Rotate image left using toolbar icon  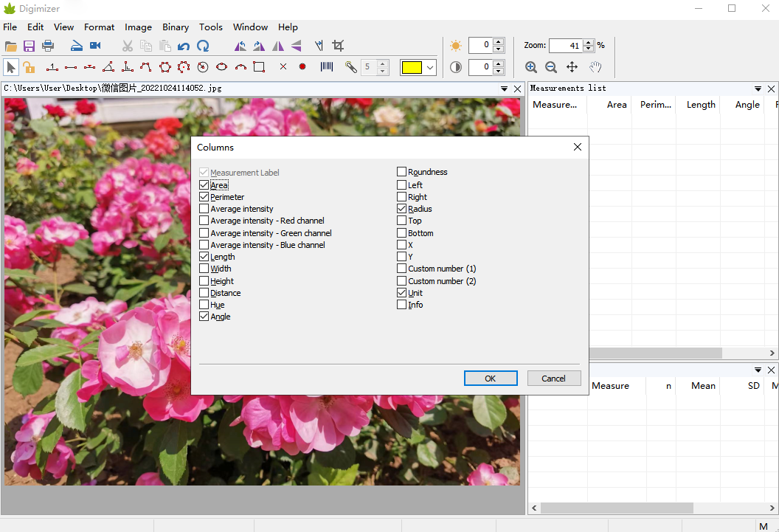240,46
